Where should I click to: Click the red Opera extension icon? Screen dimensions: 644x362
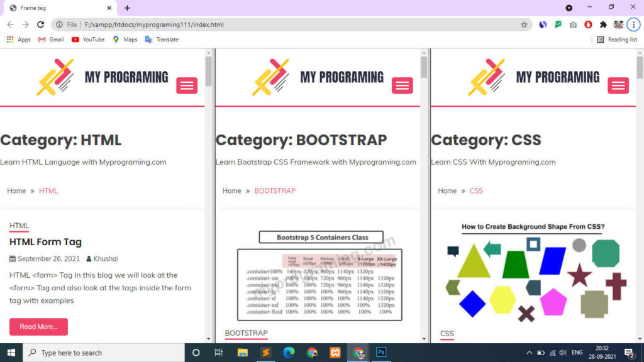587,25
